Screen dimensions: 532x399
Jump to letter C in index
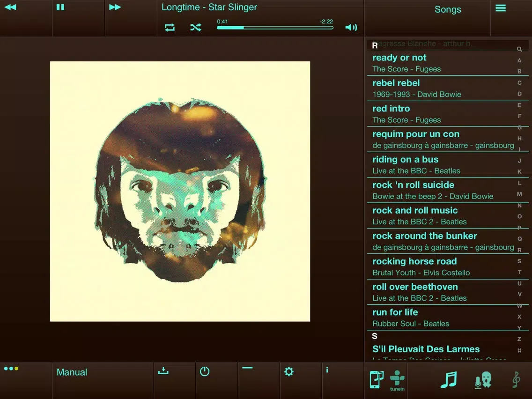click(519, 83)
